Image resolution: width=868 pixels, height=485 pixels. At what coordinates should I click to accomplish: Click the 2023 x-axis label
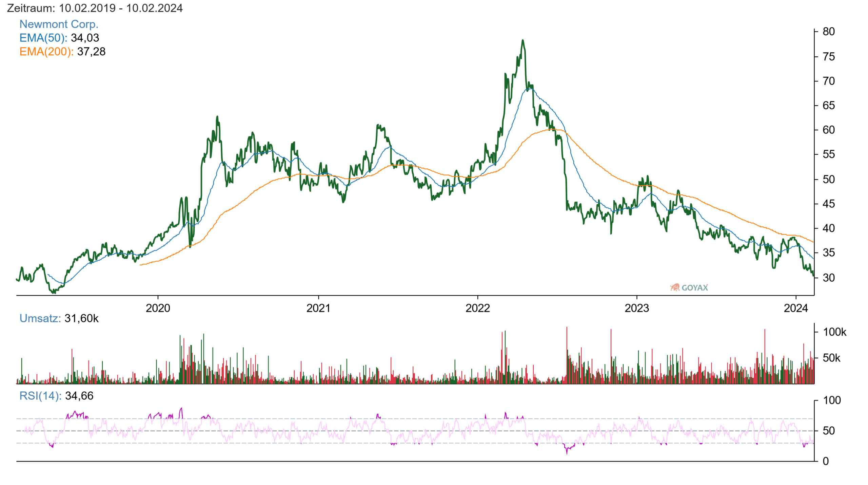[636, 308]
